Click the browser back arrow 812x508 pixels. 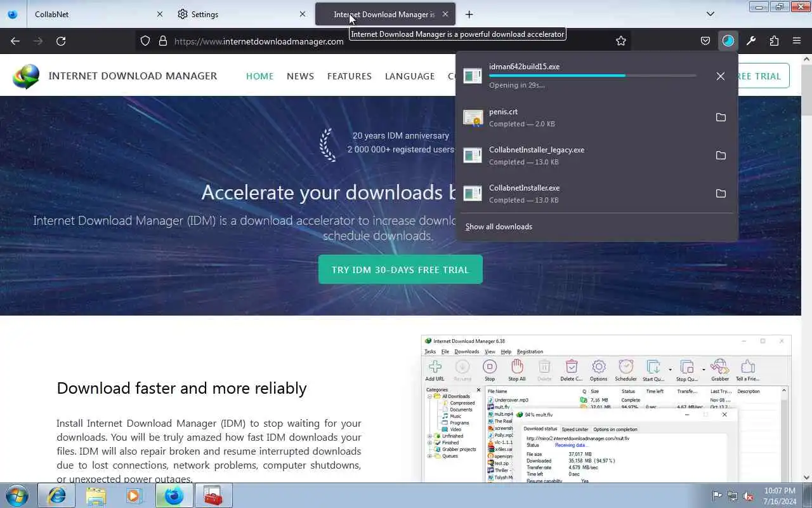pyautogui.click(x=15, y=41)
